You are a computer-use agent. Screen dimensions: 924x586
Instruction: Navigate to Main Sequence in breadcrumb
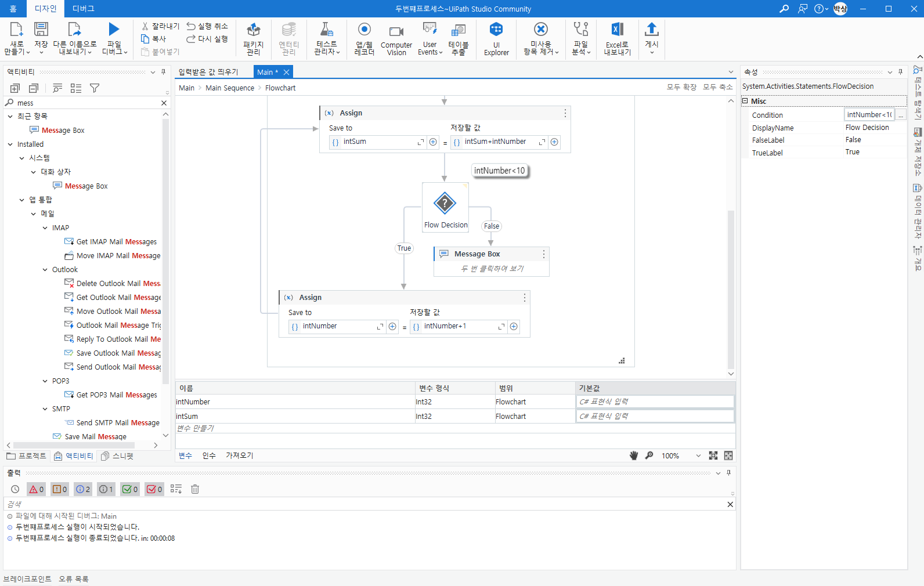tap(230, 88)
